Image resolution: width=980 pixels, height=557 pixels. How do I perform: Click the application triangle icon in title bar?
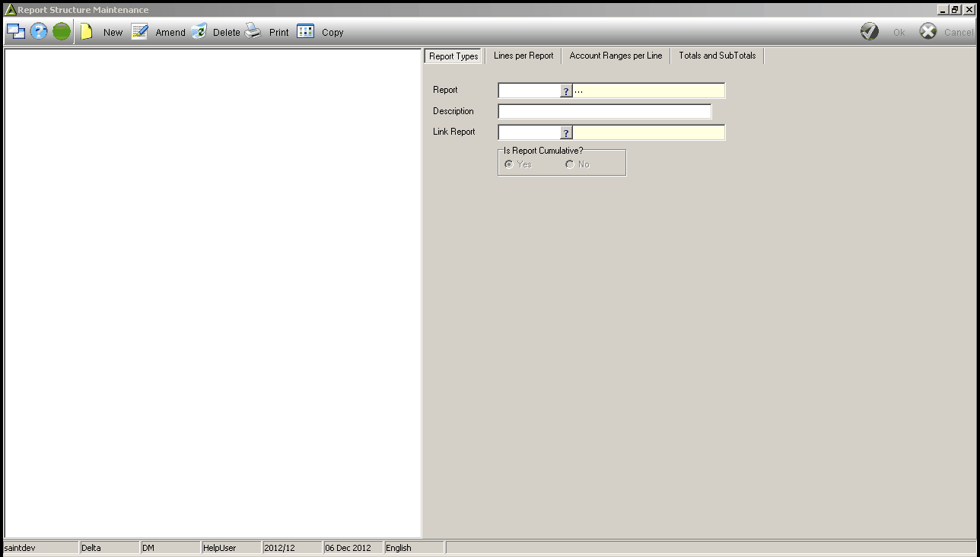tap(10, 10)
